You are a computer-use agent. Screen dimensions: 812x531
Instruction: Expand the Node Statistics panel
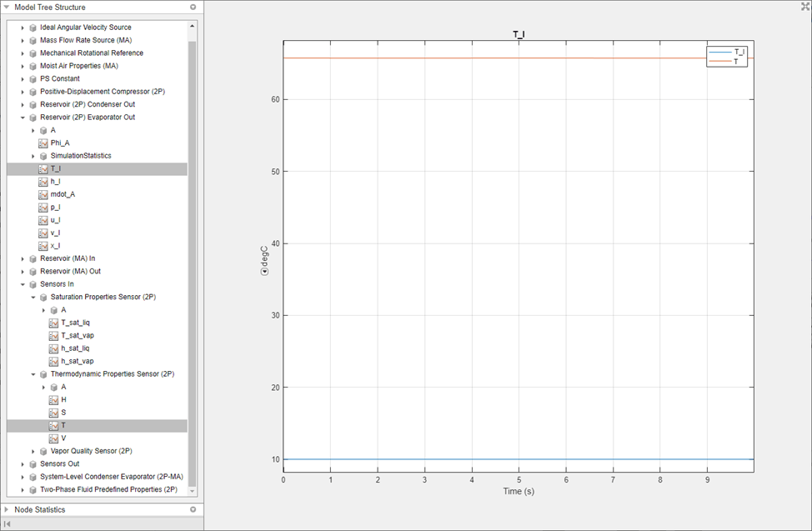coord(6,510)
